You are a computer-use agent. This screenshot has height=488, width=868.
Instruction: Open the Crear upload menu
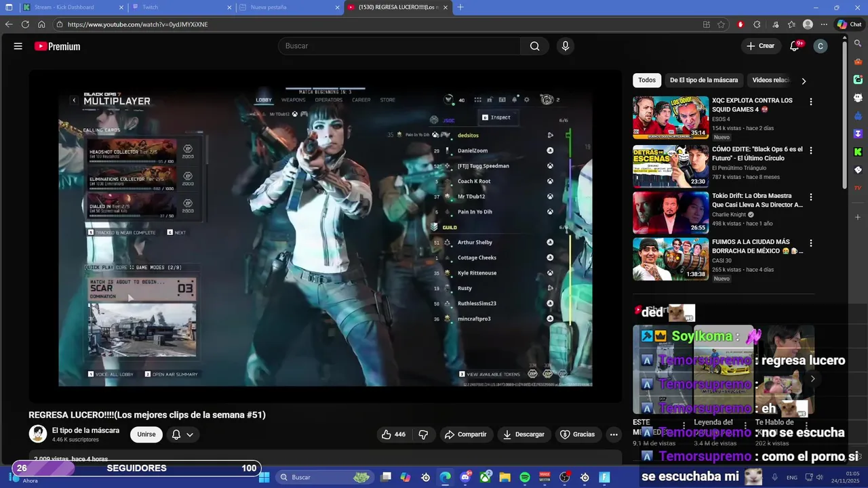click(x=760, y=46)
